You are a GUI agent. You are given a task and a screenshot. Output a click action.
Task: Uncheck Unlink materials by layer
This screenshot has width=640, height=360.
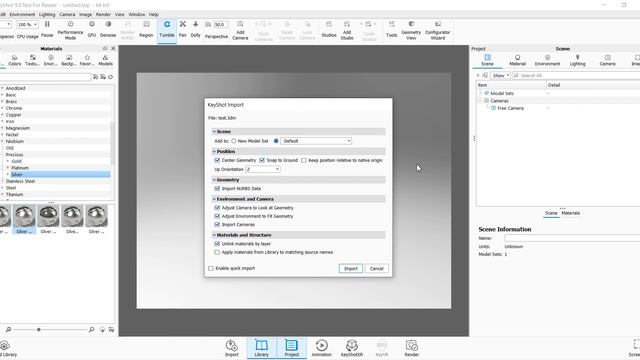(x=217, y=244)
